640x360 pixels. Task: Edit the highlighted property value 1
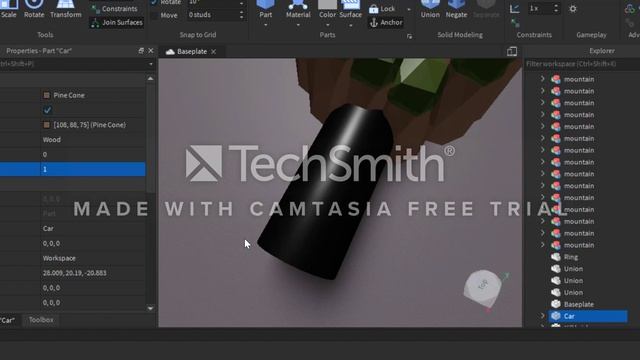click(93, 169)
